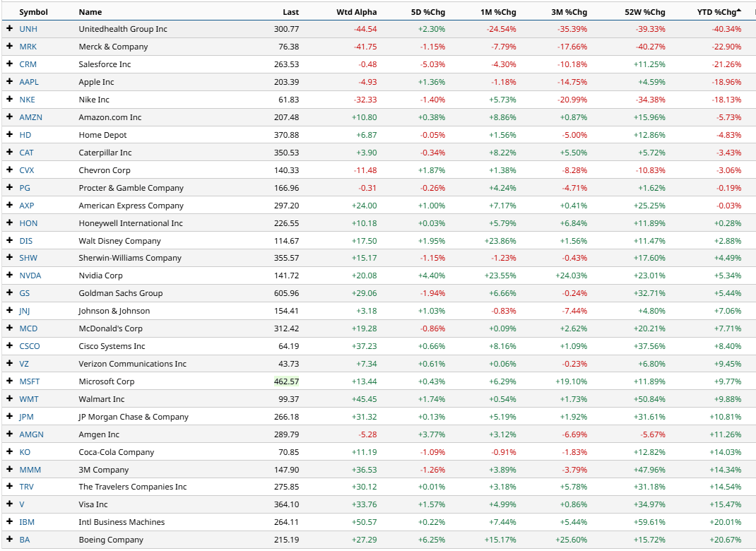Expand Walt Disney Company row via plus icon

click(9, 241)
